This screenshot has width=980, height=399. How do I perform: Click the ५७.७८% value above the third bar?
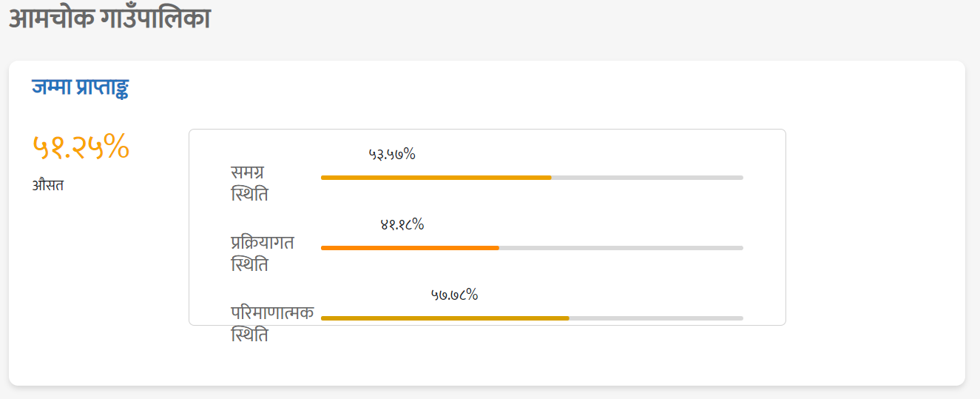(454, 295)
